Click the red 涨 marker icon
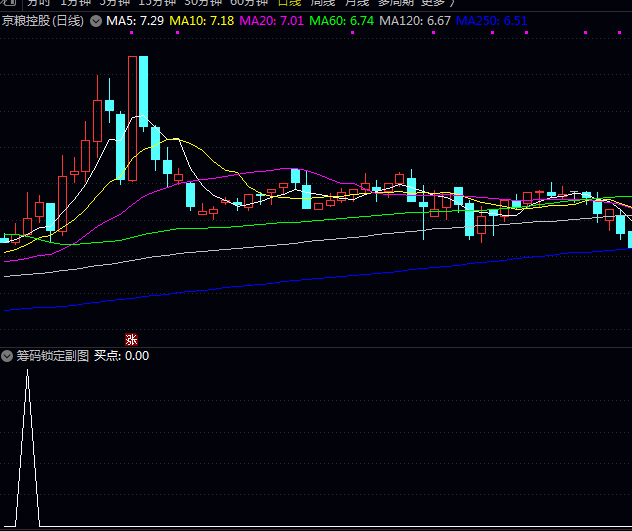Screen dimensions: 632x531 coord(130,340)
